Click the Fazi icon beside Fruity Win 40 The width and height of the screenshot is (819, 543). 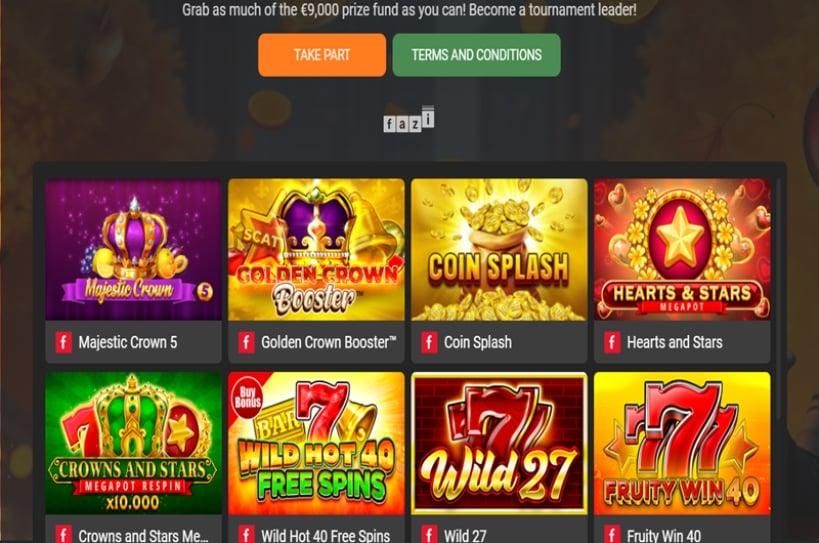[x=612, y=534]
